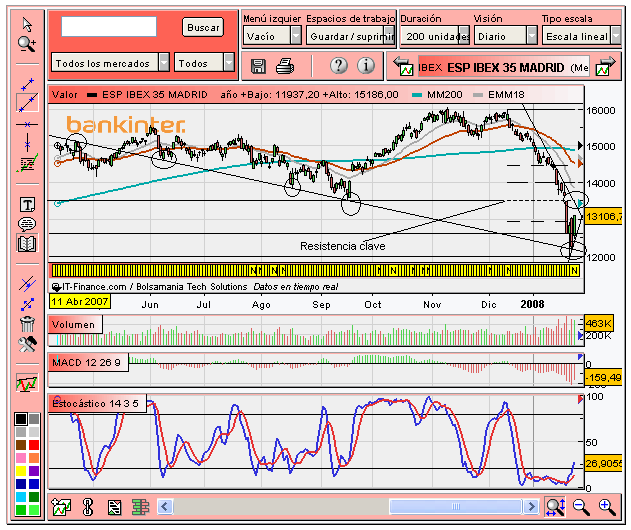Go to next security with right arrow chart icon
631x530 pixels.
[x=606, y=66]
